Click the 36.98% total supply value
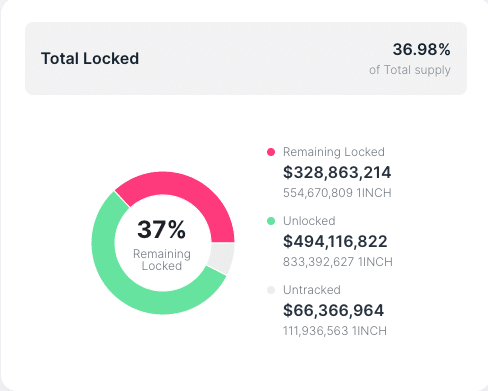Viewport: 488px width, 391px height. click(x=422, y=49)
